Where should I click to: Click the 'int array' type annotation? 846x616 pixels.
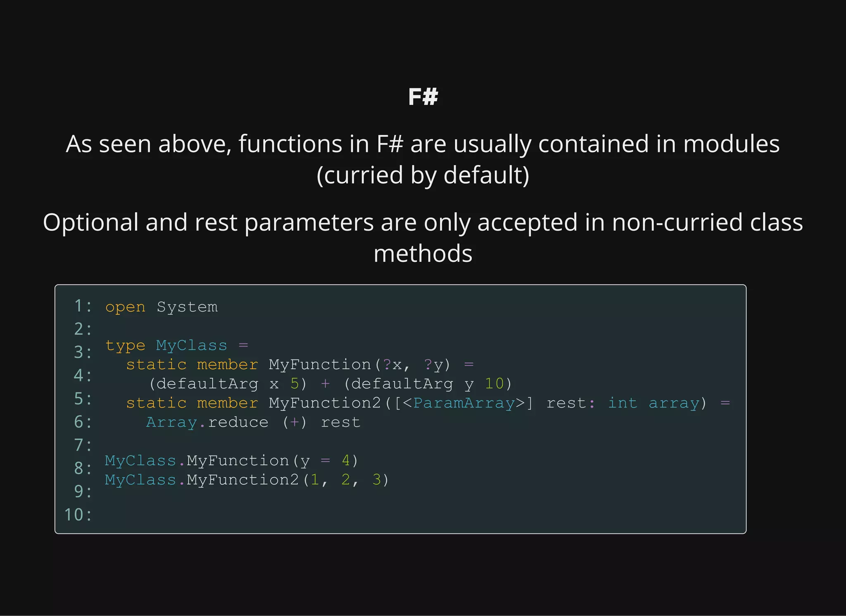coord(654,403)
